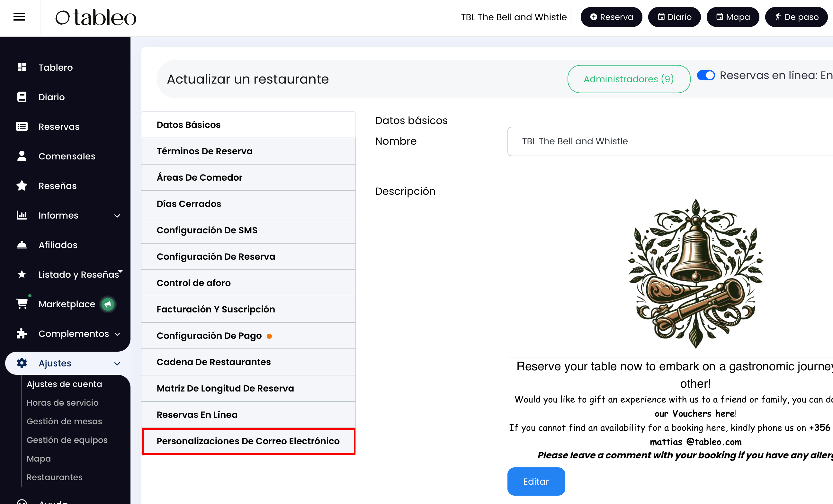Click the Ajustes gear icon

coord(22,363)
